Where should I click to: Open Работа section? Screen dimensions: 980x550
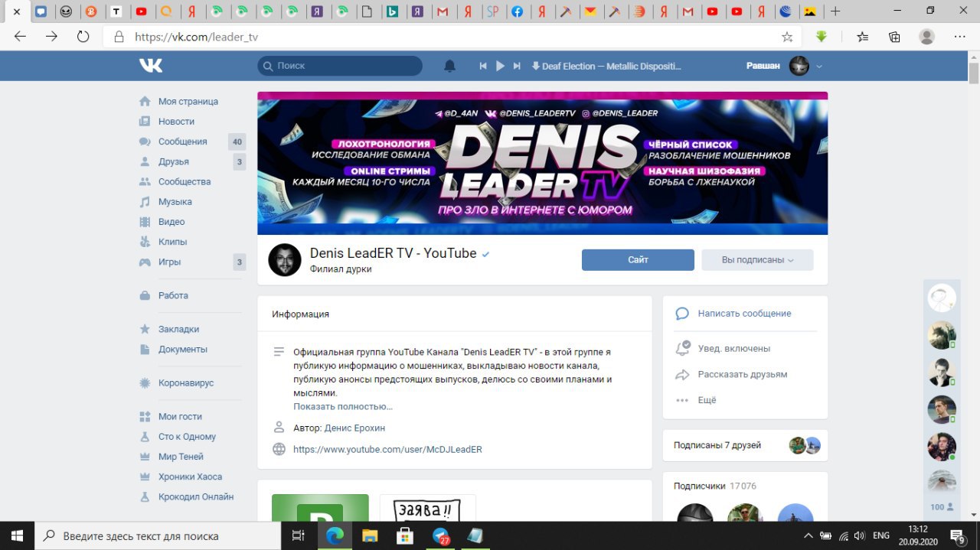coord(173,295)
